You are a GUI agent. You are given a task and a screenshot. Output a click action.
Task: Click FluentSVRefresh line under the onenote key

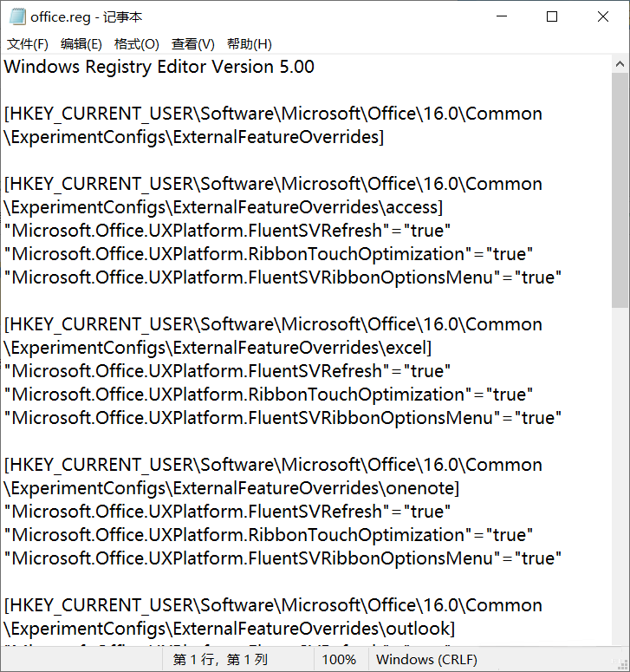[x=227, y=512]
